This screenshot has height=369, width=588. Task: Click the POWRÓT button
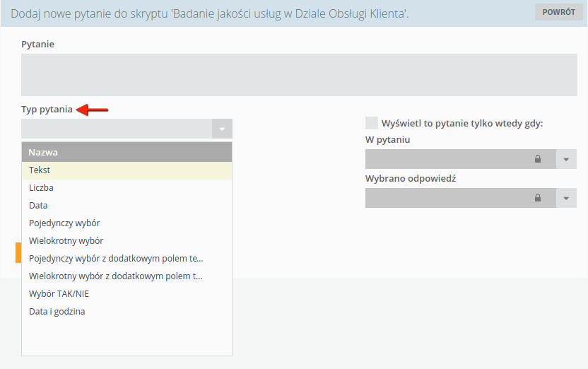pyautogui.click(x=559, y=12)
